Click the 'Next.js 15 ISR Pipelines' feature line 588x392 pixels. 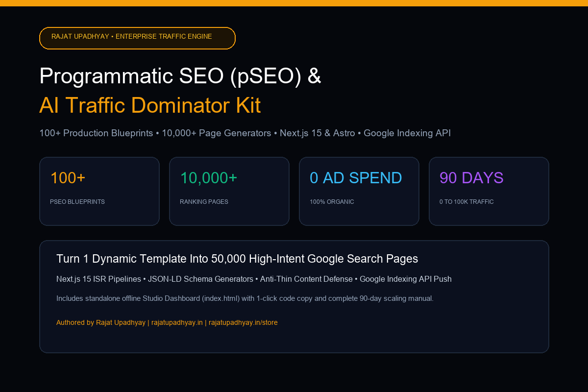click(x=254, y=279)
